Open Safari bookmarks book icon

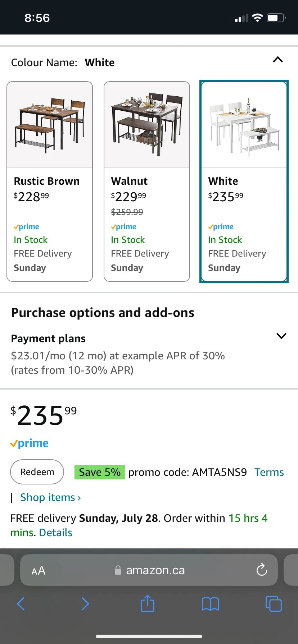[211, 604]
